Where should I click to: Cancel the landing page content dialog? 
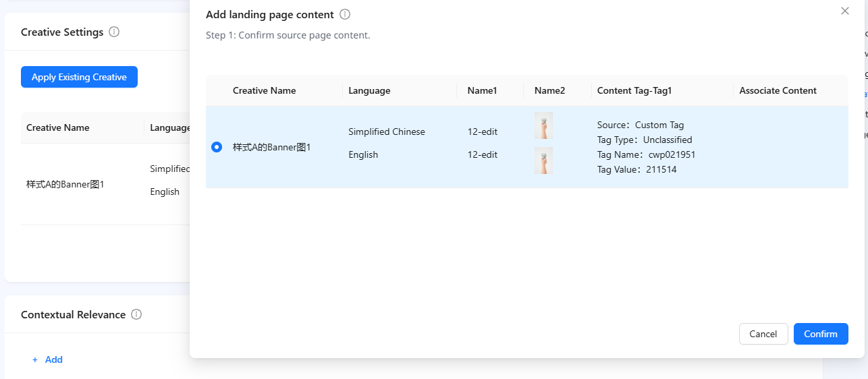click(763, 334)
